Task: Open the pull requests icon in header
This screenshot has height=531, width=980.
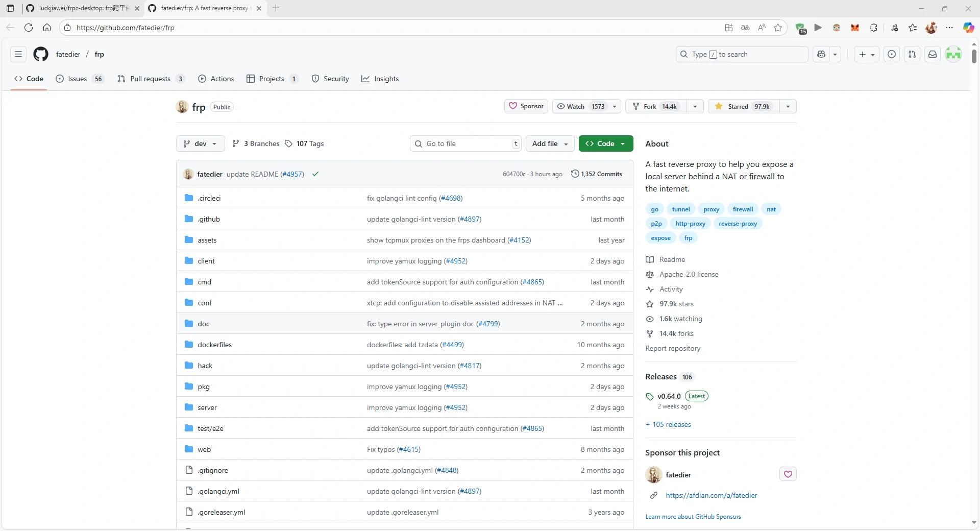Action: (x=912, y=54)
